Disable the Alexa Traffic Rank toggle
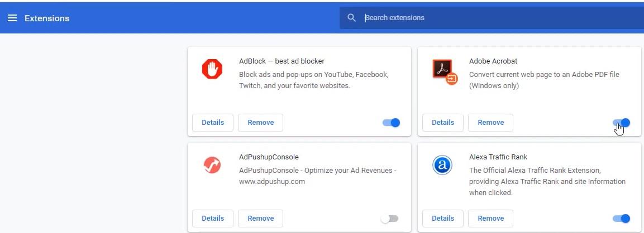 [x=621, y=219]
